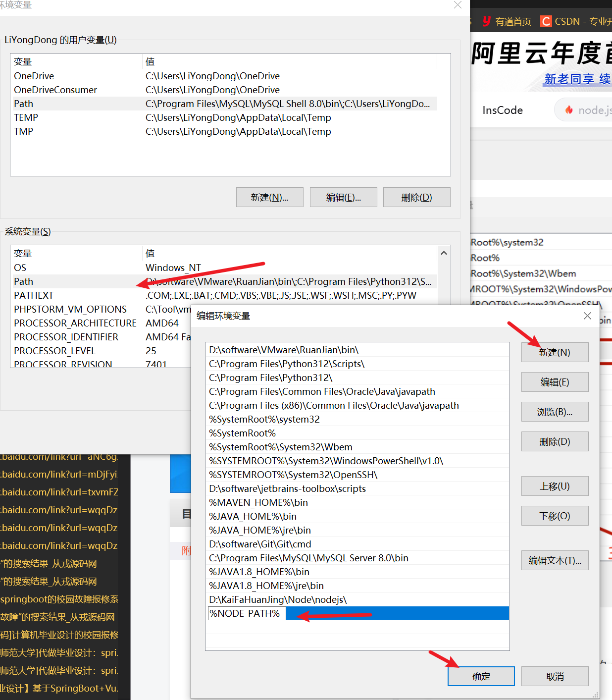Click the system variables scrollbar up arrow
Screen dimensions: 612x700
(x=444, y=253)
